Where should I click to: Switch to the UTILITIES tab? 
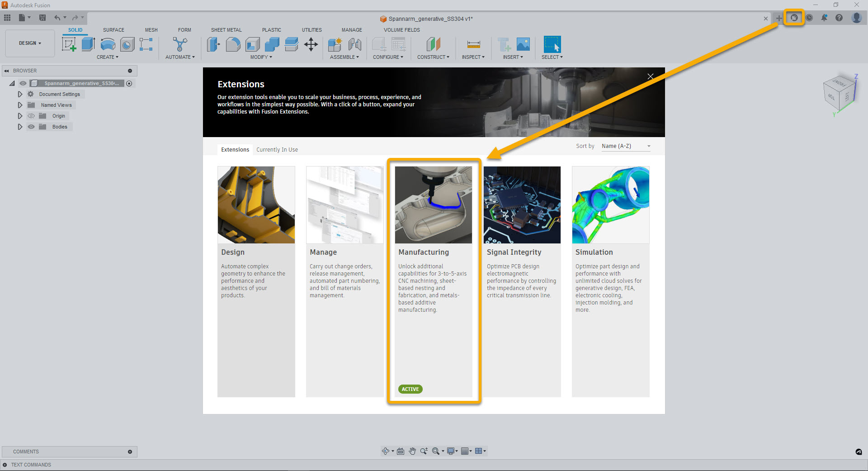pyautogui.click(x=312, y=30)
